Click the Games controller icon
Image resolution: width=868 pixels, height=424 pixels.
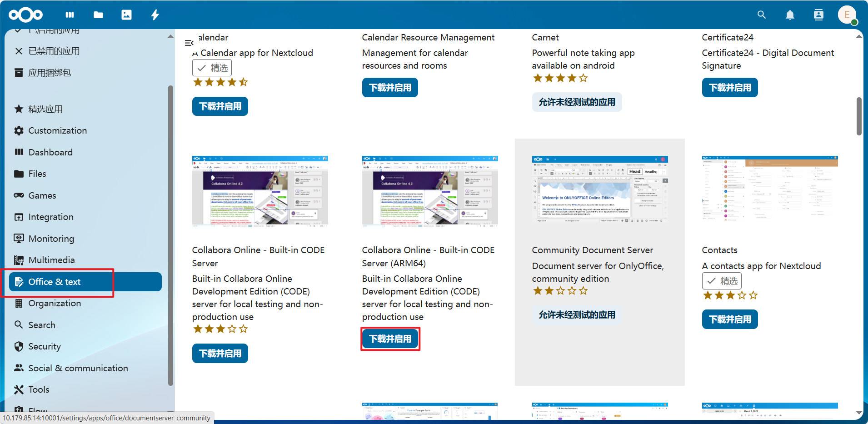[19, 195]
